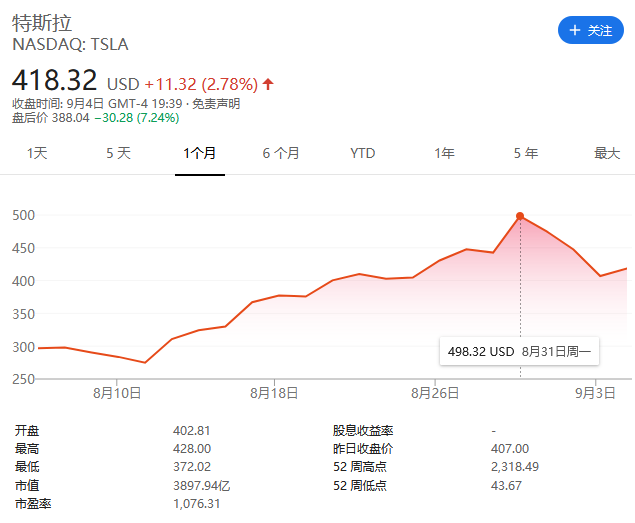
Task: Click the 9月3日 date on the axis
Action: point(597,394)
